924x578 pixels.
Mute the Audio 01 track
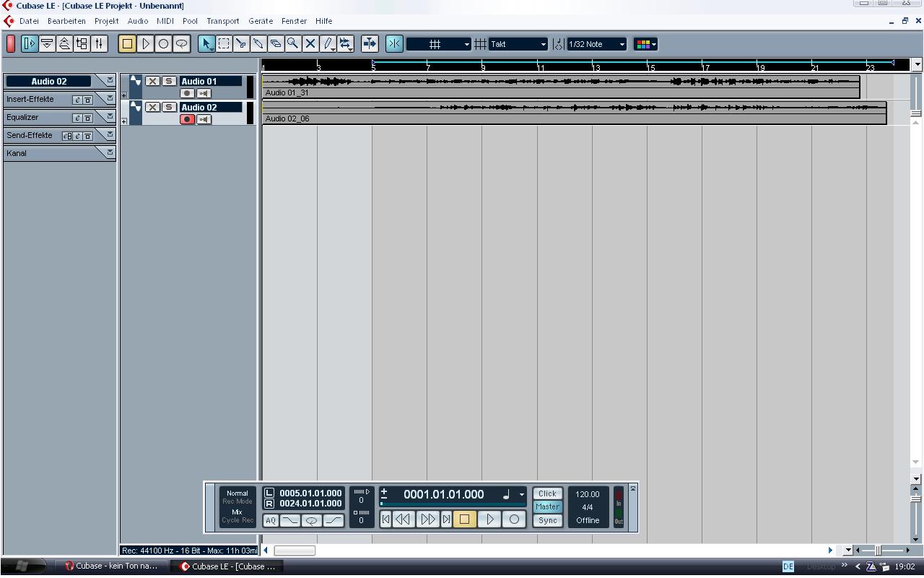click(x=152, y=81)
